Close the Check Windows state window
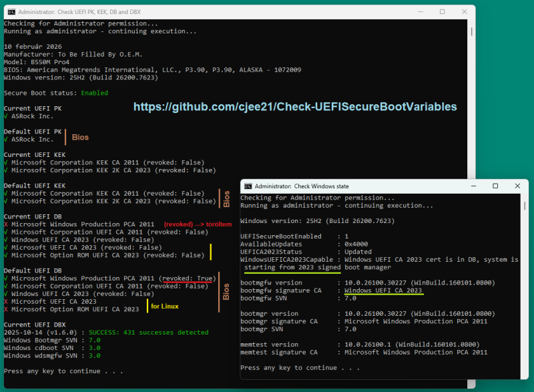This screenshot has height=392, width=534. 517,186
